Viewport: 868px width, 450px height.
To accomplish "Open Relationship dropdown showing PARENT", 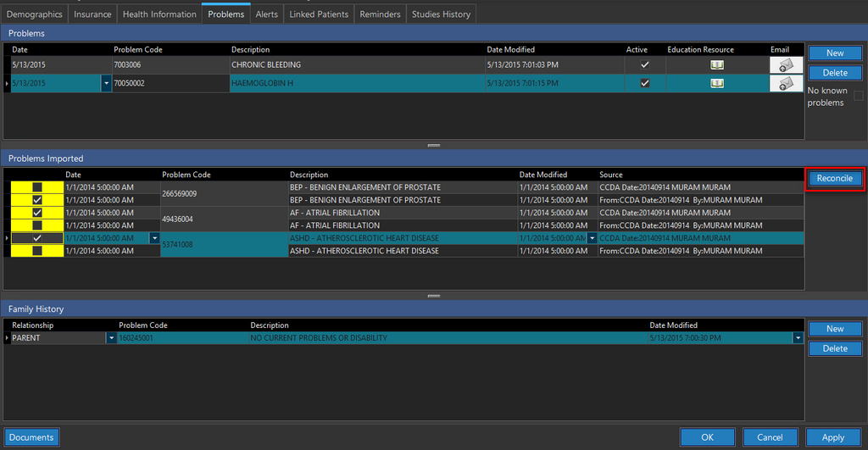I will click(111, 338).
